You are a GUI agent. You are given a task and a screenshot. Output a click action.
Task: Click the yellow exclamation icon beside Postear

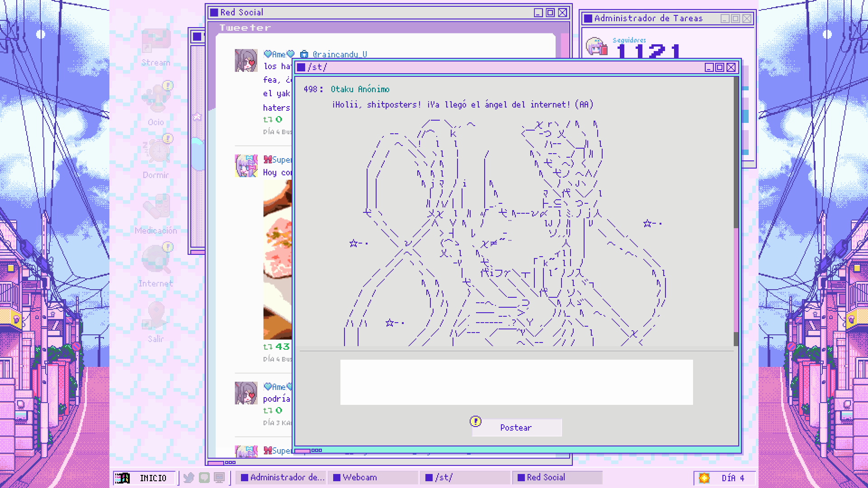pyautogui.click(x=475, y=422)
